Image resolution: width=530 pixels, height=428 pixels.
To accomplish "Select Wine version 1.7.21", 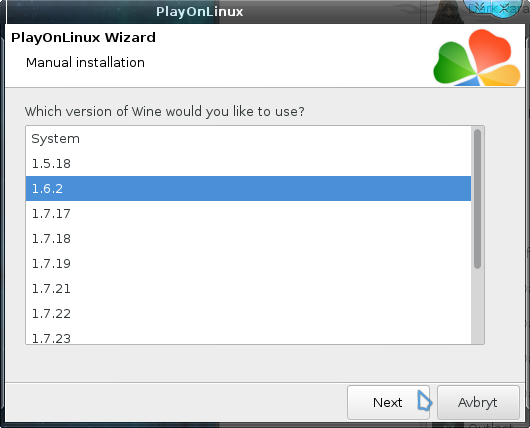I will [248, 289].
